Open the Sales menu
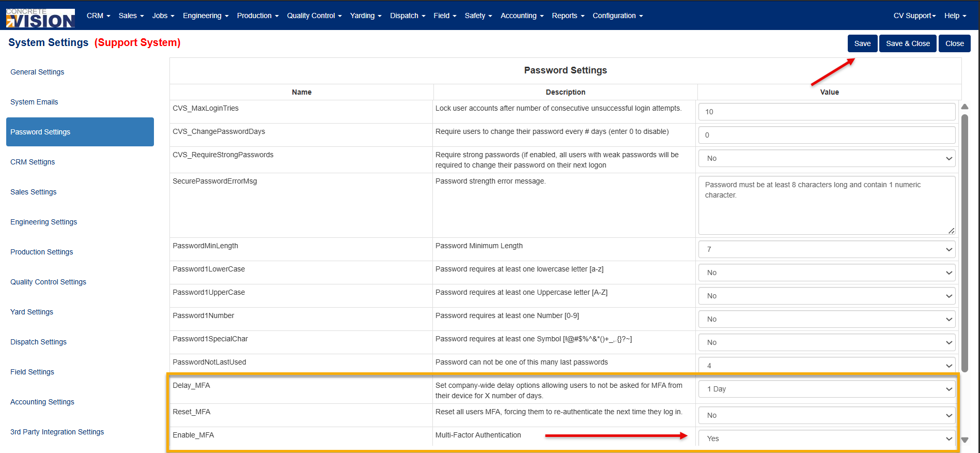The image size is (980, 453). point(131,16)
